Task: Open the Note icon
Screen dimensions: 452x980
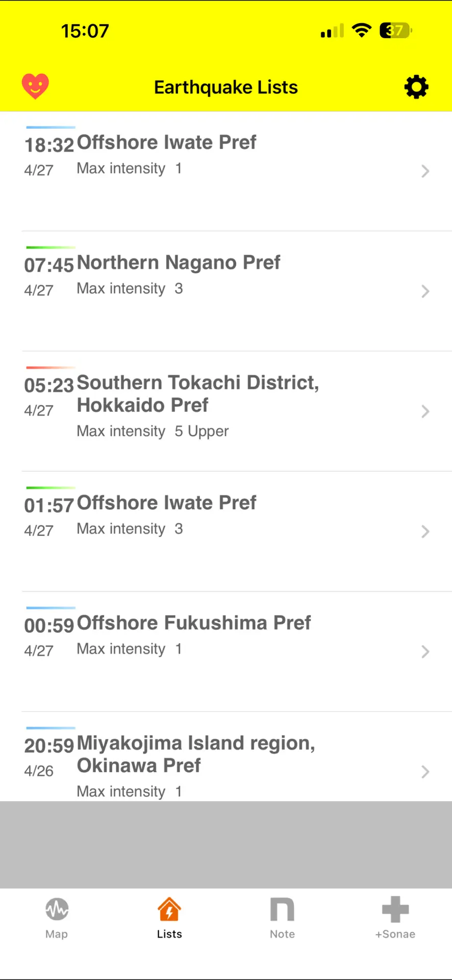Action: (282, 910)
